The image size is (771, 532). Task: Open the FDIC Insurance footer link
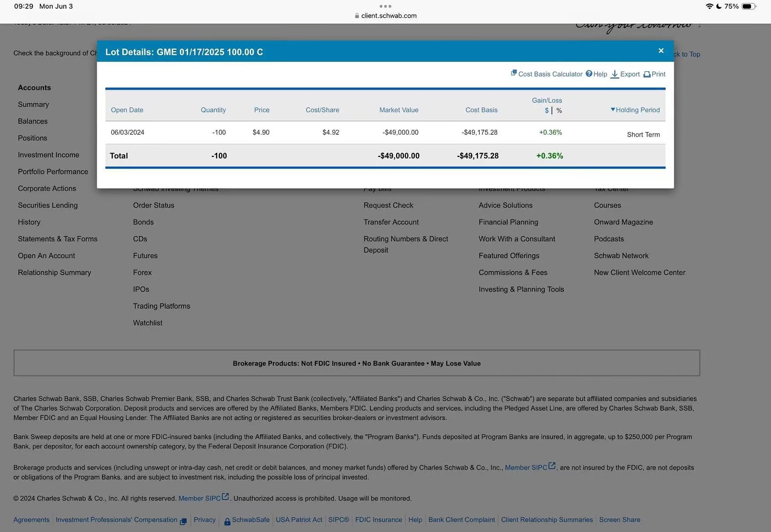tap(378, 520)
